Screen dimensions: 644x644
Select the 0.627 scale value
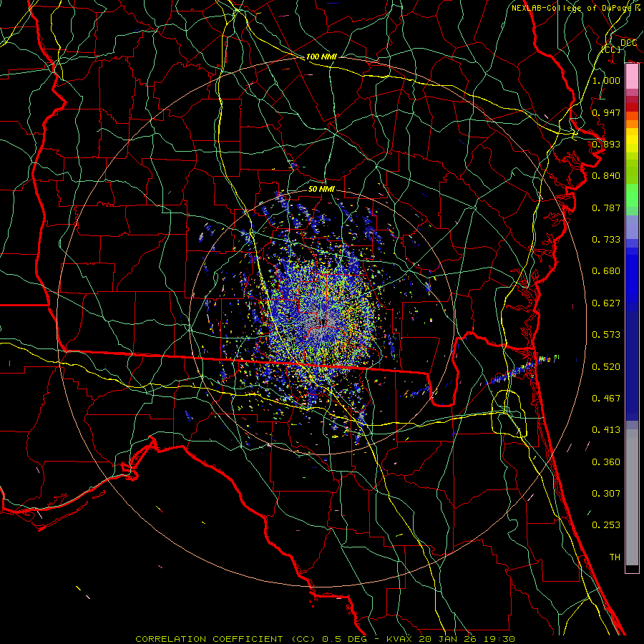click(606, 303)
